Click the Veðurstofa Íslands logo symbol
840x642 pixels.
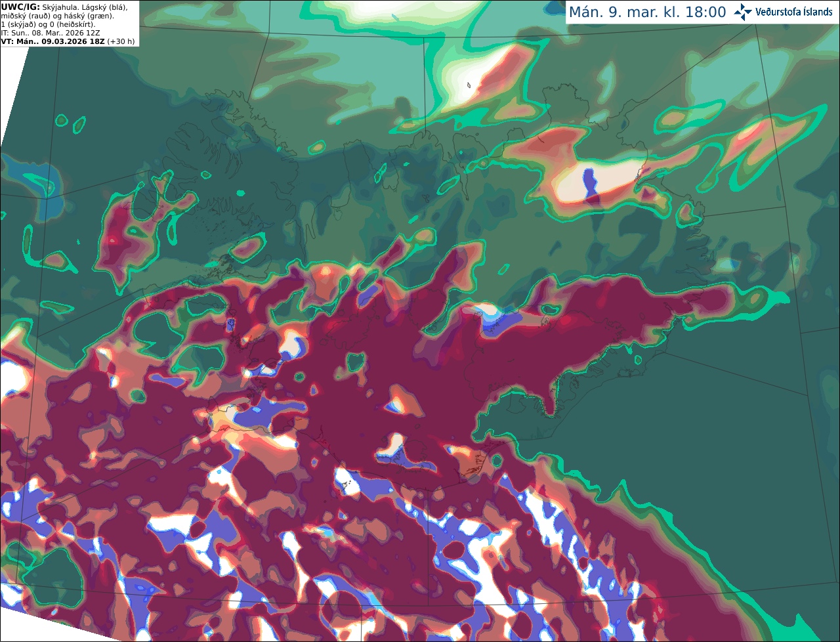pos(743,12)
